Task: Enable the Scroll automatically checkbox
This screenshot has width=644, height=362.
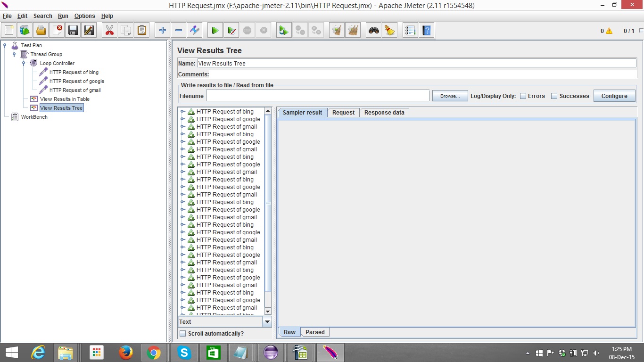Action: 183,334
